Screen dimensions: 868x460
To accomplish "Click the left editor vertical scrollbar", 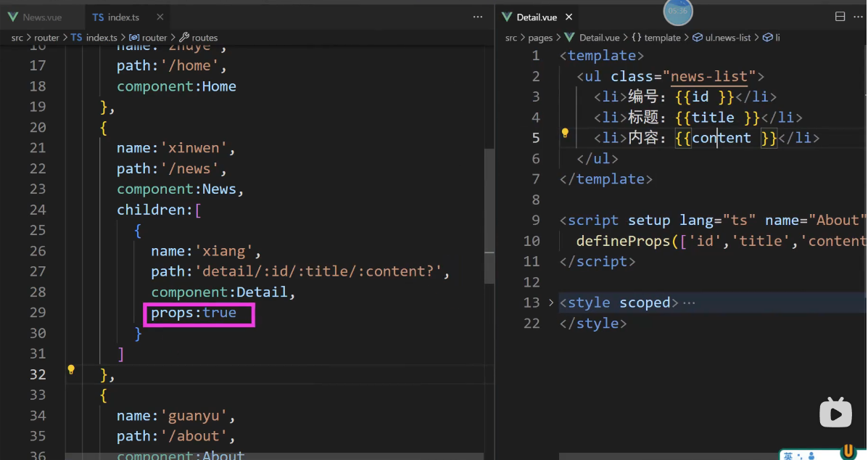I will point(489,216).
